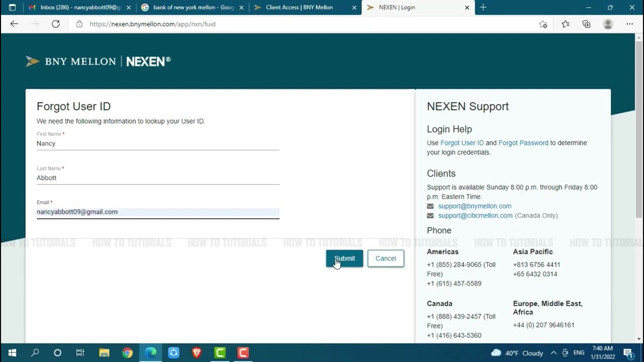Click the BNY Mellon NEXEN logo
This screenshot has height=362, width=644.
(98, 61)
